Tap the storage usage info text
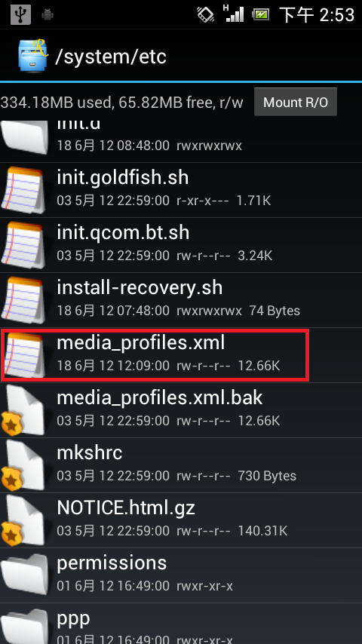 click(x=122, y=103)
